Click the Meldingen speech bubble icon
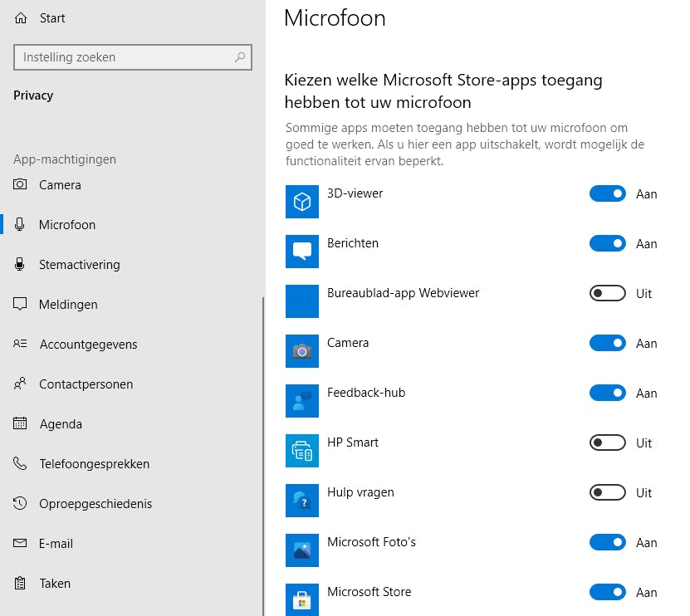The height and width of the screenshot is (616, 690). [20, 304]
